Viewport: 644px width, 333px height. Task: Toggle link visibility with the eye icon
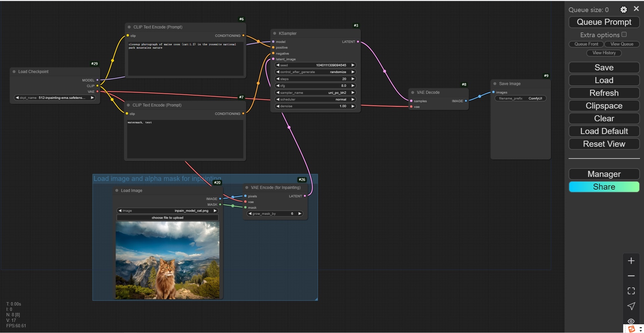tap(631, 321)
